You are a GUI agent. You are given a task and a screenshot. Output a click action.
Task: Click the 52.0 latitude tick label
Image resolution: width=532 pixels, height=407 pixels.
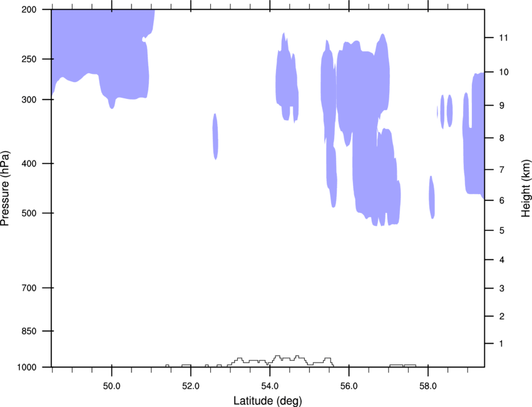pyautogui.click(x=191, y=386)
